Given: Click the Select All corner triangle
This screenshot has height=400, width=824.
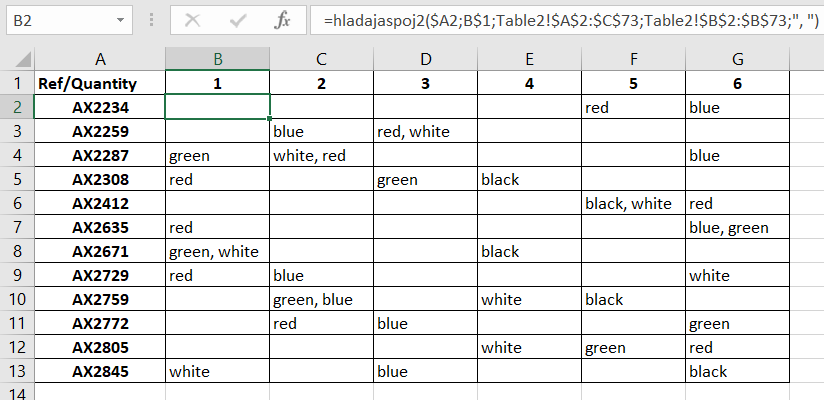Looking at the screenshot, I should click(x=17, y=58).
